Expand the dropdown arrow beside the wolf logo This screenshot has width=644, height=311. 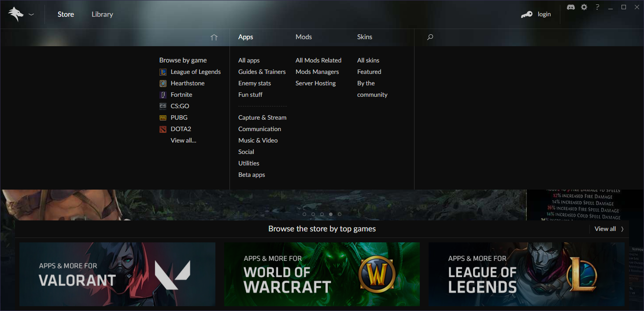pos(31,15)
